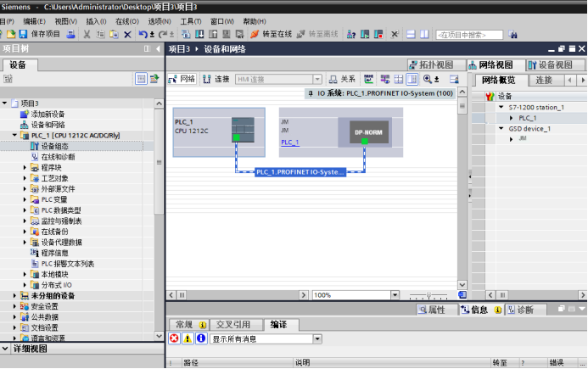588x369 pixels.
Task: Collapse PLC_1 [CPU 1212C AC/DC/Rly] node
Action: [14, 135]
